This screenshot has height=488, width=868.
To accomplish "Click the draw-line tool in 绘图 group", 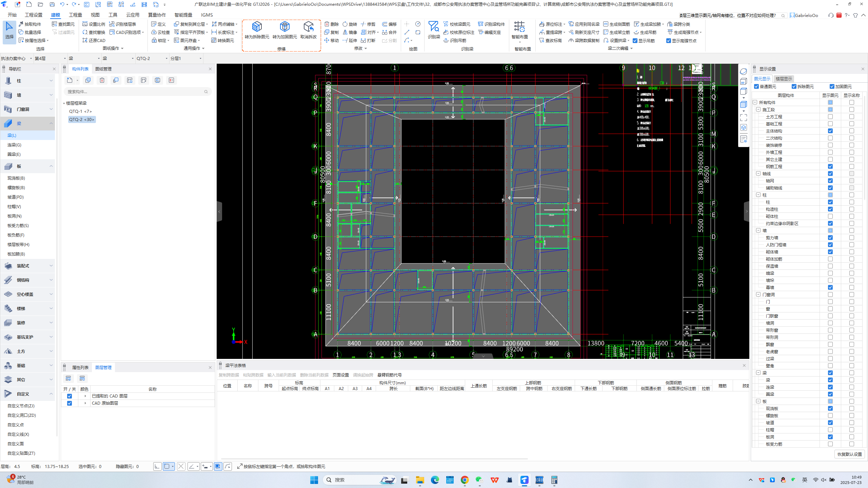I will [x=407, y=32].
